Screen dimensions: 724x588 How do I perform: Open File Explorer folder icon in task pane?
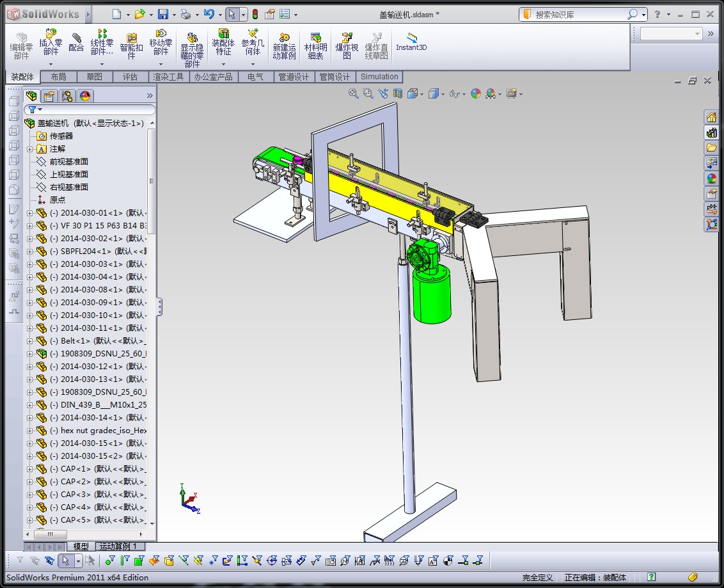[x=711, y=148]
